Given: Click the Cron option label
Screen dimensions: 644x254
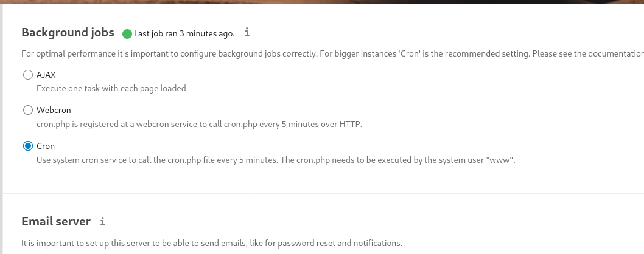Looking at the screenshot, I should [46, 146].
